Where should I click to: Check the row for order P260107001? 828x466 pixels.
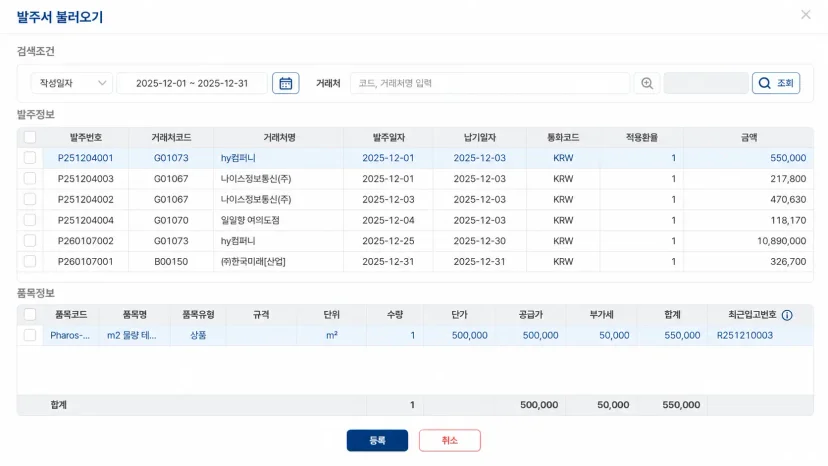pos(30,262)
